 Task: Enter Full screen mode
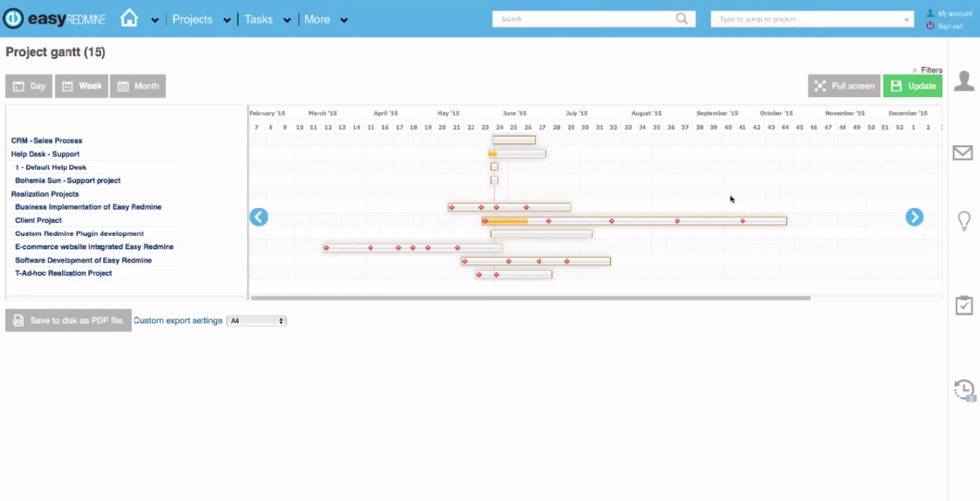(x=844, y=86)
